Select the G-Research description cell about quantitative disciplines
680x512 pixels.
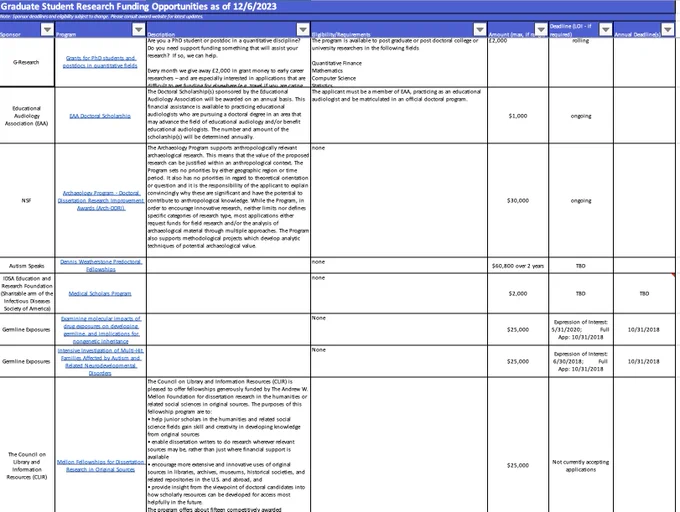(x=229, y=62)
